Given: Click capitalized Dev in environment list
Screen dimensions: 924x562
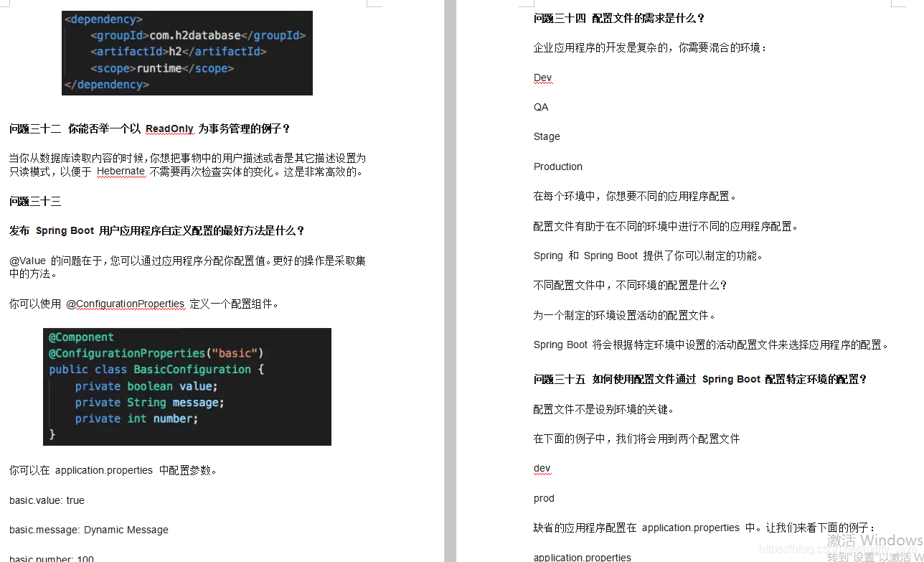Looking at the screenshot, I should pyautogui.click(x=543, y=78).
